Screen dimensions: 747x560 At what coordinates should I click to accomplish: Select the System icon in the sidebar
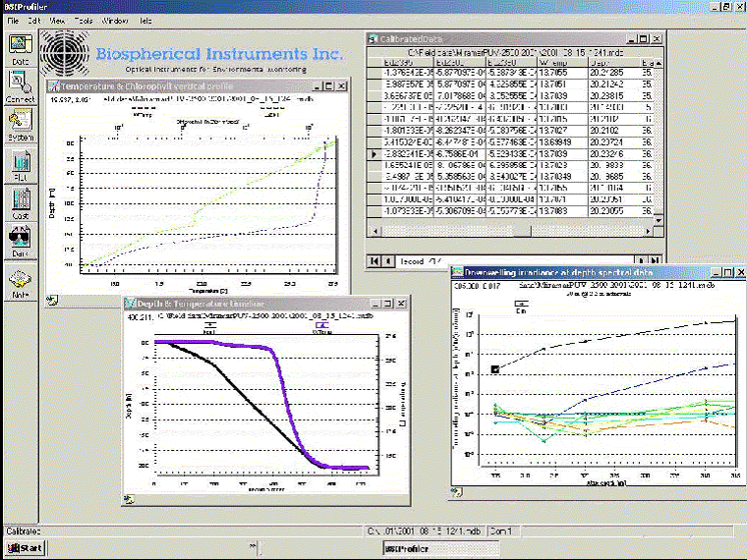tap(20, 125)
